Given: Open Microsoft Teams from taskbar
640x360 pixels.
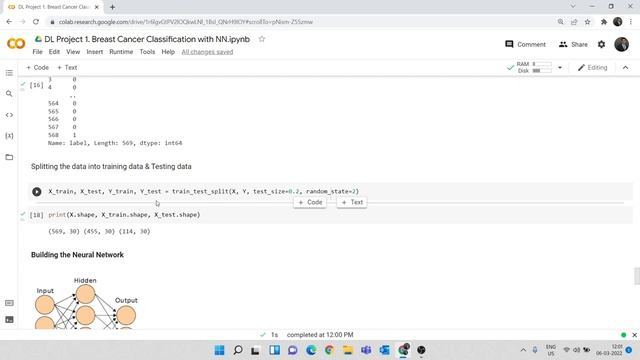Looking at the screenshot, I should [366, 350].
